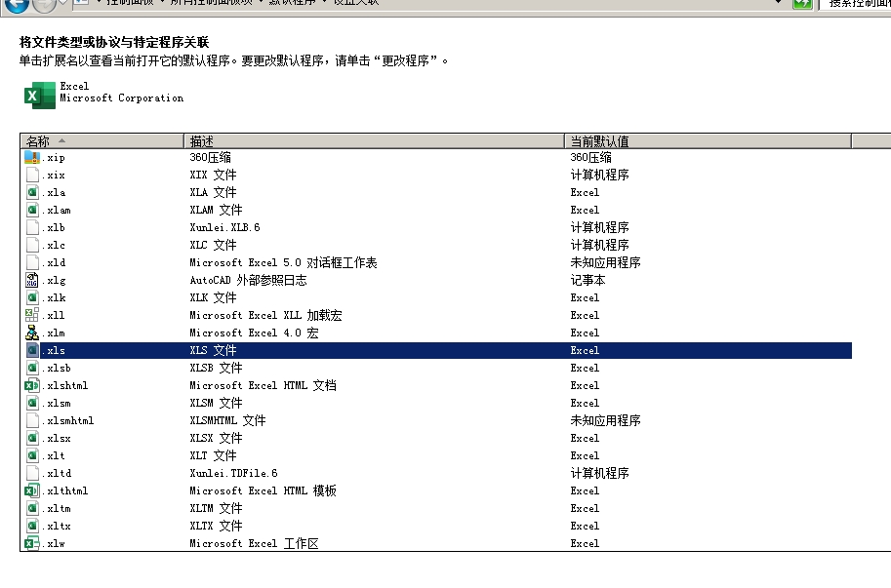891x588 pixels.
Task: Click the description "Microsoft Excel 工作区"
Action: [254, 544]
